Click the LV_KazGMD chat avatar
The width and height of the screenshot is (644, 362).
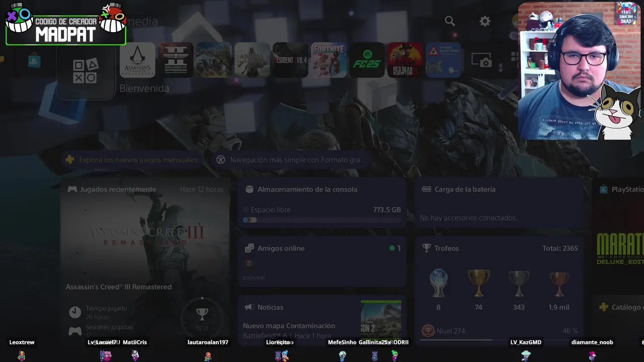tap(526, 356)
